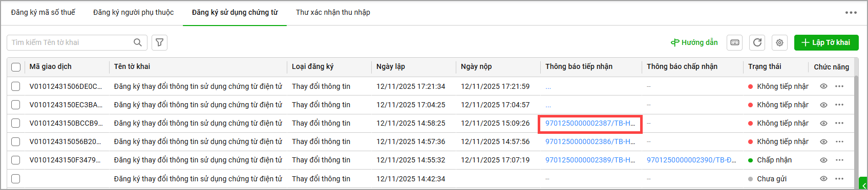
Task: Open more actions for the first row
Action: pos(839,86)
